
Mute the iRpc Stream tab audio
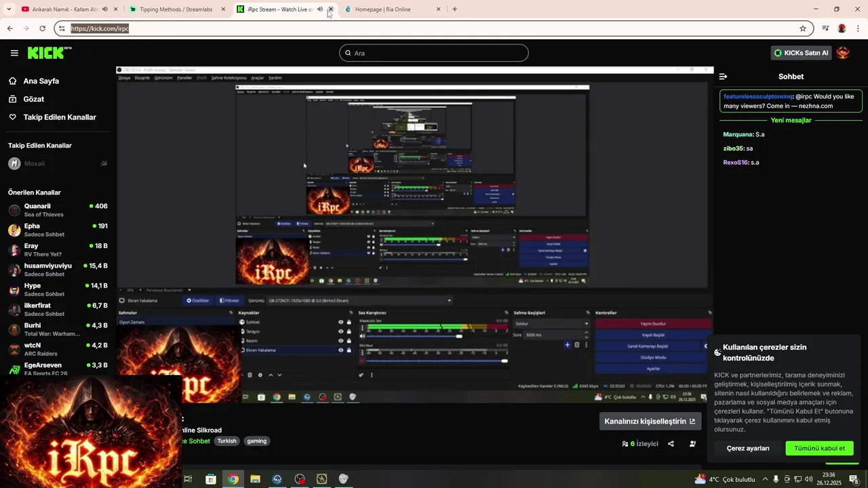click(320, 9)
